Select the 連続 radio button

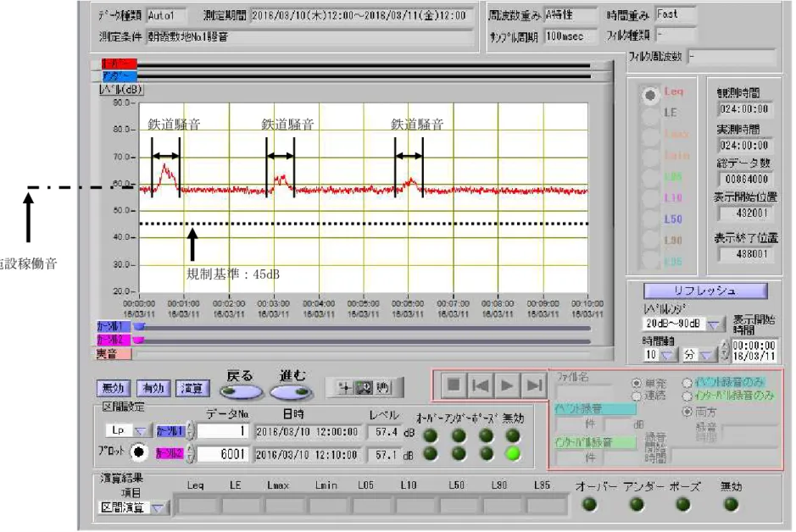click(636, 396)
